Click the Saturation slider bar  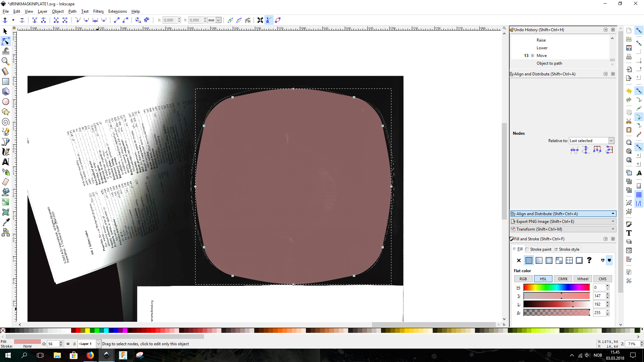click(x=556, y=296)
